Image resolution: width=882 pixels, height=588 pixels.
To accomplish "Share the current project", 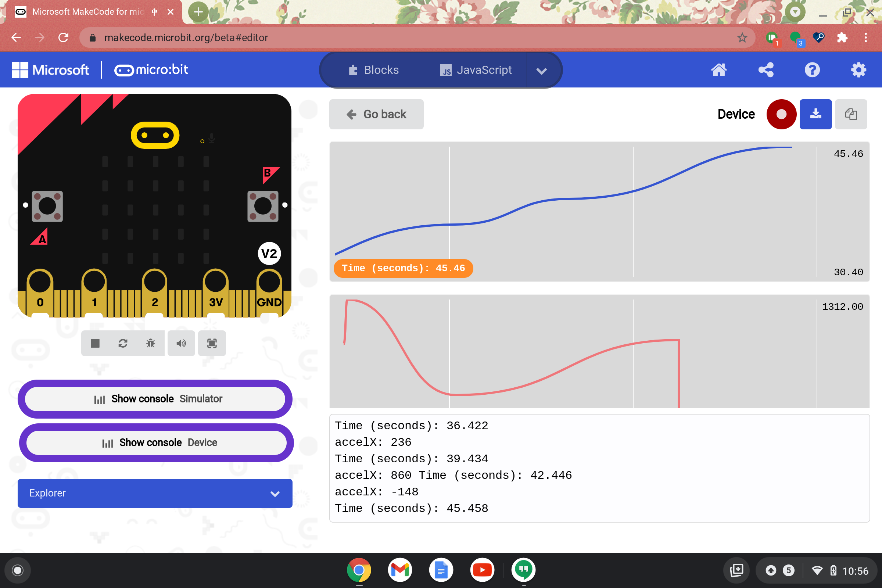I will click(766, 70).
